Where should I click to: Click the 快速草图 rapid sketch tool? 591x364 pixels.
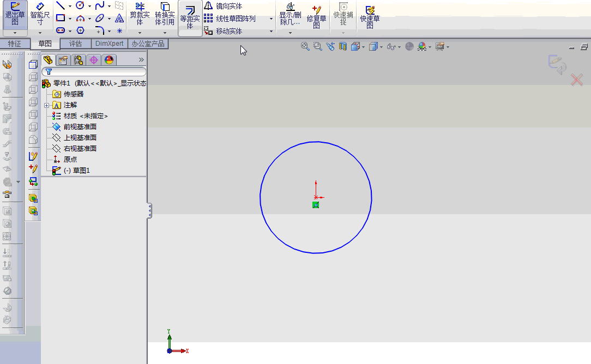click(x=370, y=17)
